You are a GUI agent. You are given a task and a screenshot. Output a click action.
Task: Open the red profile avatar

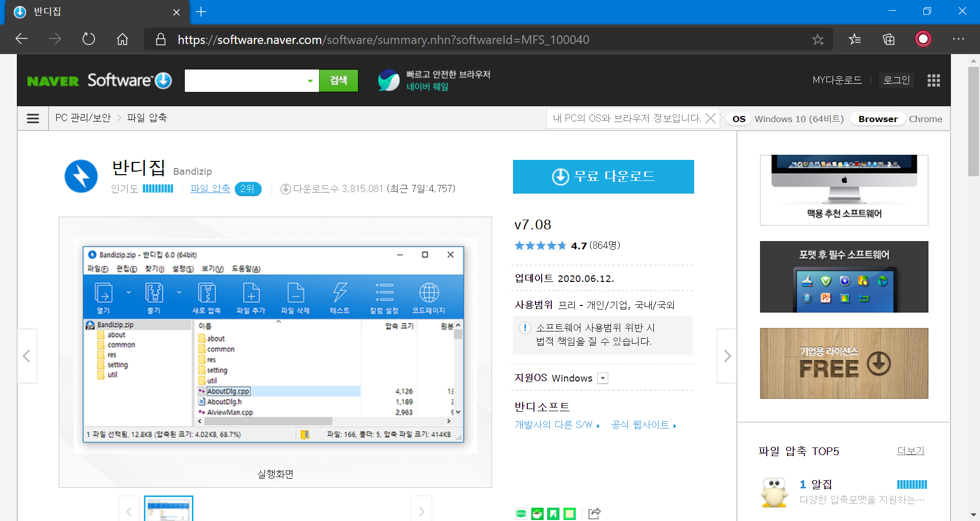[x=923, y=39]
